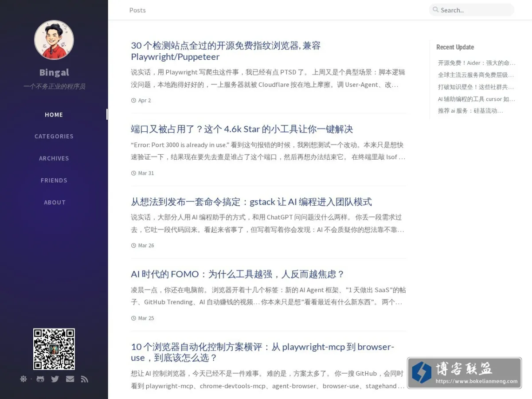Click excerpt starting '说实话，用 Playwright 写爬虫'
This screenshot has width=532, height=399.
coord(268,78)
